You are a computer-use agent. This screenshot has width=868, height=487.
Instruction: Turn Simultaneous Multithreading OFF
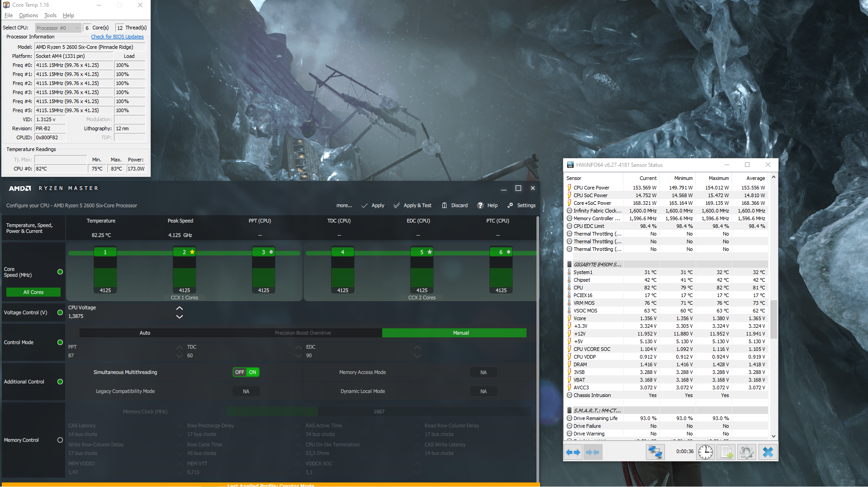240,372
